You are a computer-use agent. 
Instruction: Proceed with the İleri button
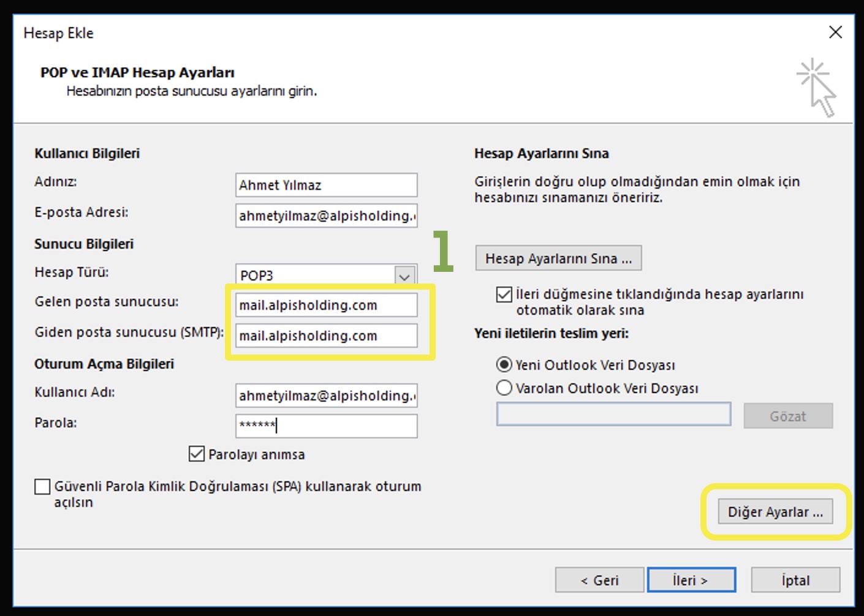pyautogui.click(x=691, y=580)
